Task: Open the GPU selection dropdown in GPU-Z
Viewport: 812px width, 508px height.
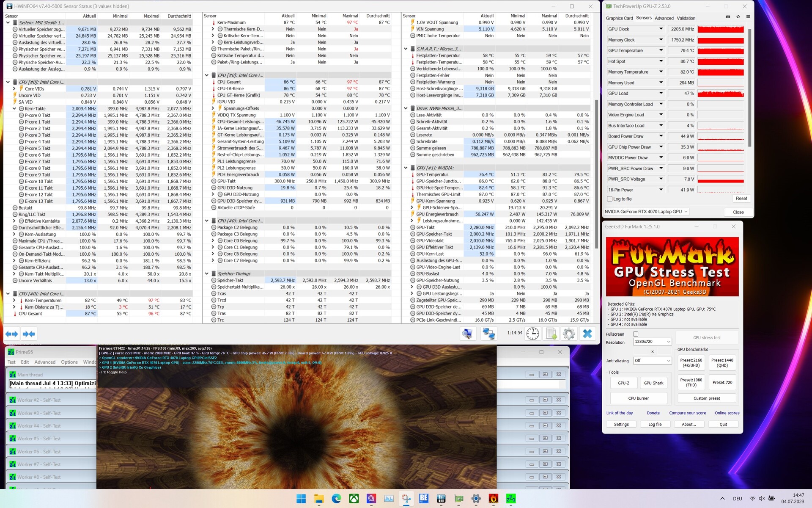Action: 646,212
